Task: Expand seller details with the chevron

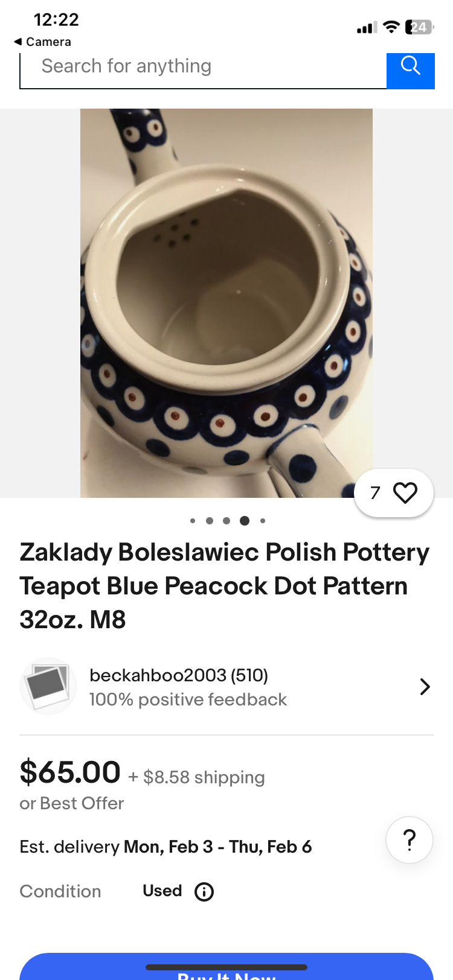Action: 425,687
